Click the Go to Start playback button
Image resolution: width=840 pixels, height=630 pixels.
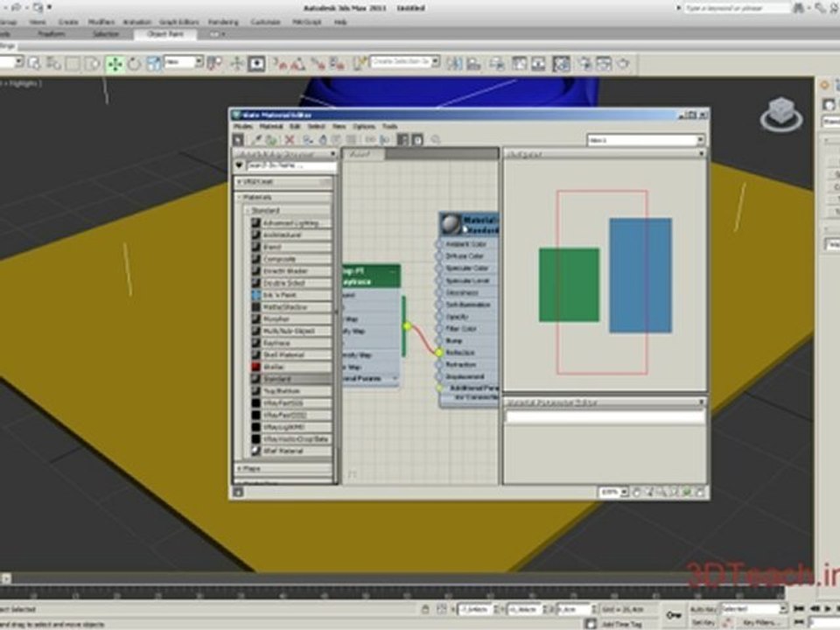799,609
